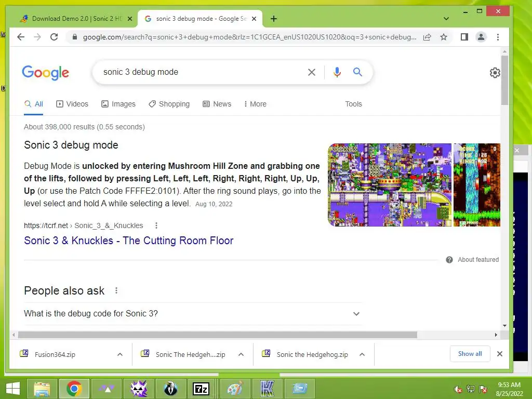This screenshot has width=532, height=399.
Task: Open the K-logo taskbar app
Action: [x=267, y=389]
